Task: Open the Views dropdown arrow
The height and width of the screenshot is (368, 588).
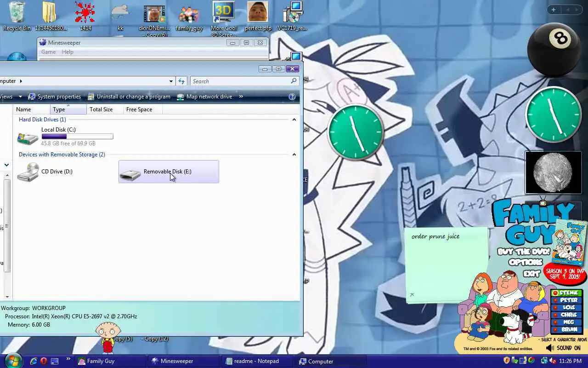Action: [20, 97]
